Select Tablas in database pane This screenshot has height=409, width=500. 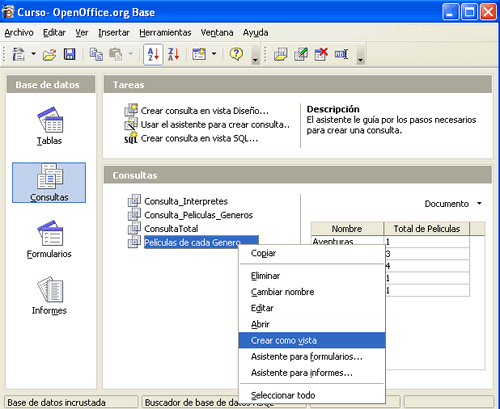49,126
